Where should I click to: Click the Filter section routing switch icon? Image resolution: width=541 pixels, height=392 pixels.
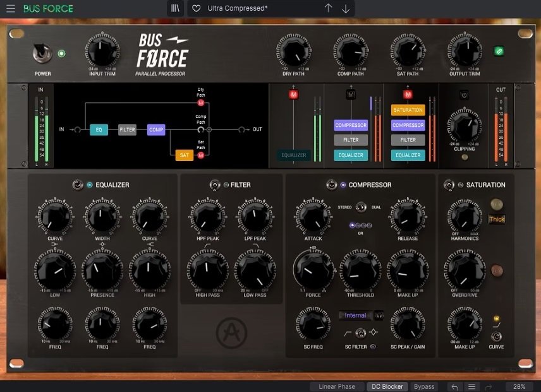(215, 185)
